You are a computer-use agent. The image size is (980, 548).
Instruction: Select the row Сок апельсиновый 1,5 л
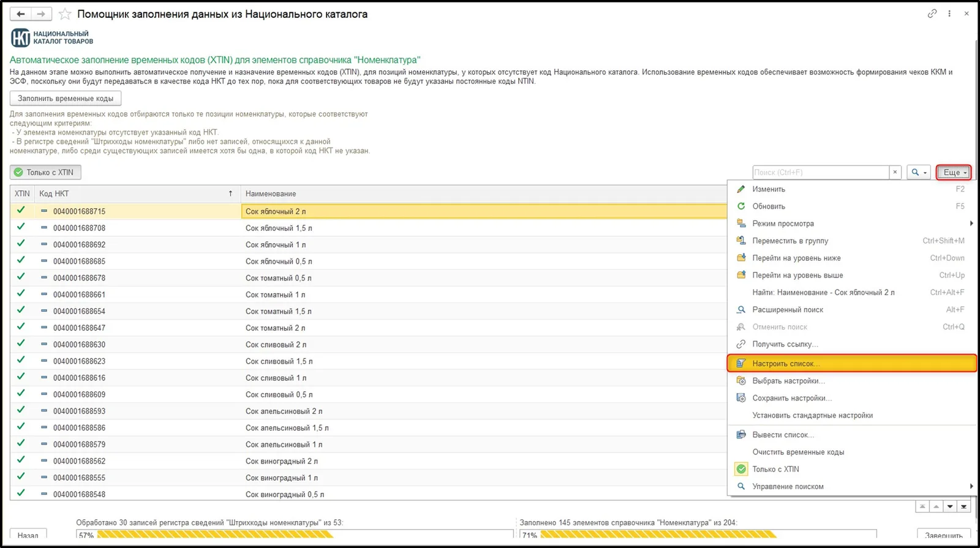click(368, 427)
